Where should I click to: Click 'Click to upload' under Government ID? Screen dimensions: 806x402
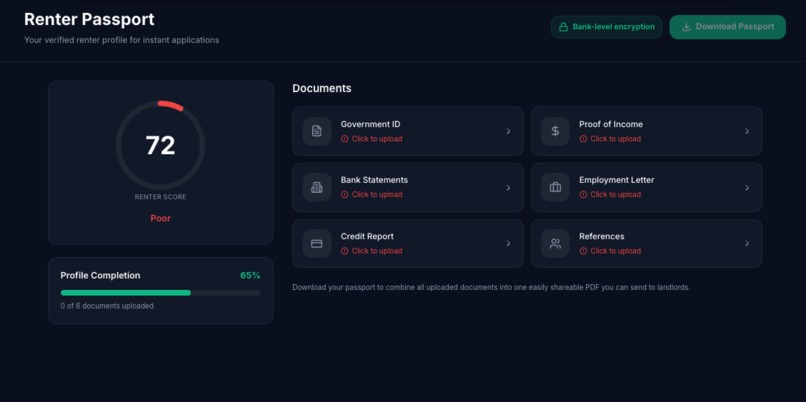377,139
